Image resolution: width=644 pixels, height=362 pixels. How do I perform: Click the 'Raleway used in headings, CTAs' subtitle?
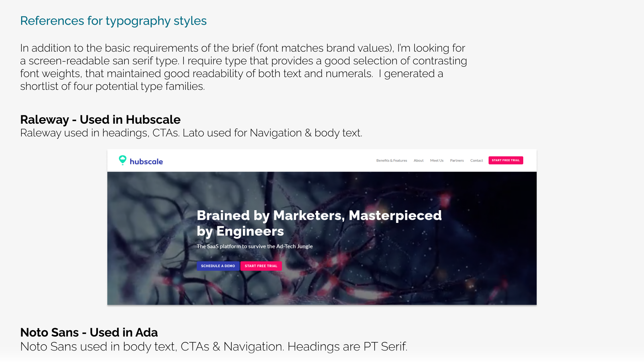(x=191, y=133)
